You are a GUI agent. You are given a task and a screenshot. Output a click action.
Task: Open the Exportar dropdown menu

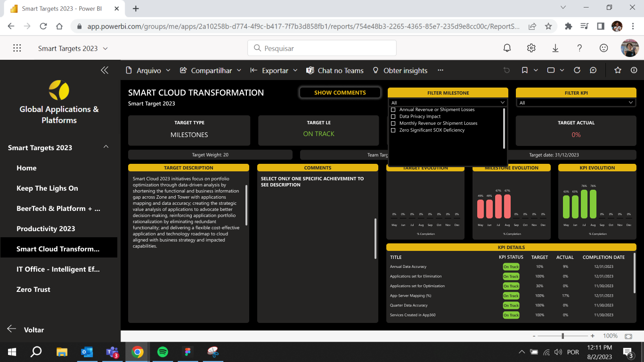(x=274, y=71)
